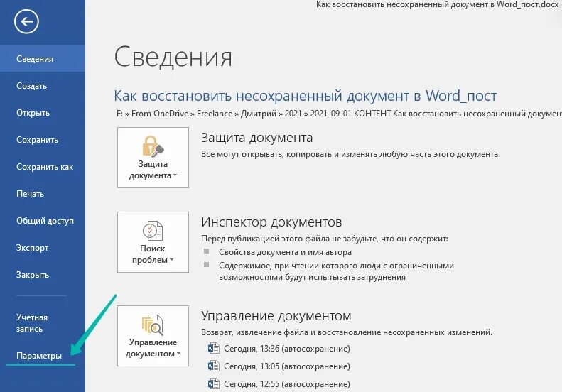Expand Поиск проблем dropdown arrow
The height and width of the screenshot is (392, 562).
point(171,260)
